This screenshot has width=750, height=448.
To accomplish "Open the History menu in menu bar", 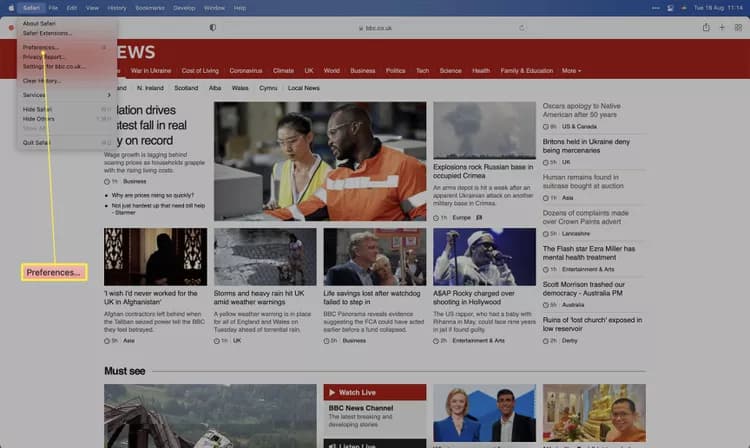I will (x=117, y=8).
